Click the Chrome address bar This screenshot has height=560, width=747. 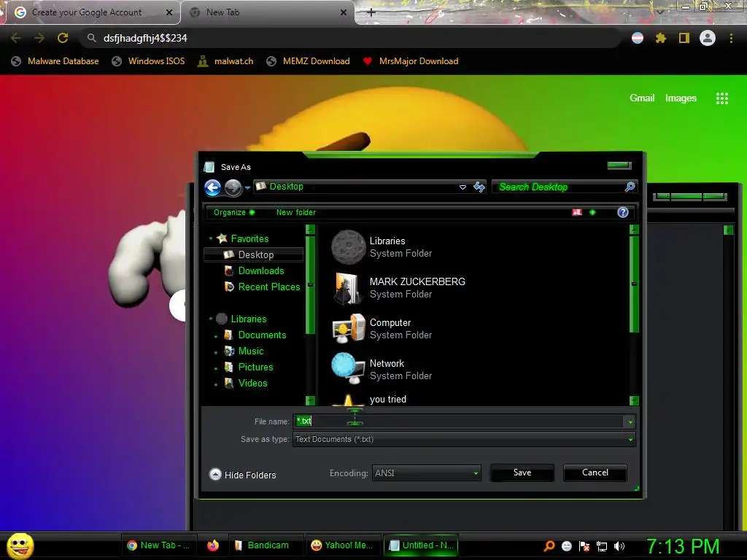click(x=352, y=38)
